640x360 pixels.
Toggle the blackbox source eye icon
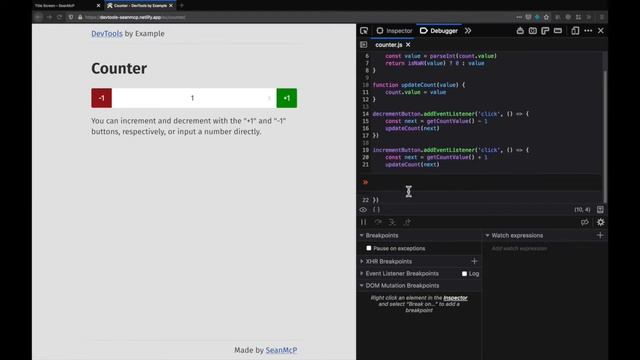click(x=363, y=210)
